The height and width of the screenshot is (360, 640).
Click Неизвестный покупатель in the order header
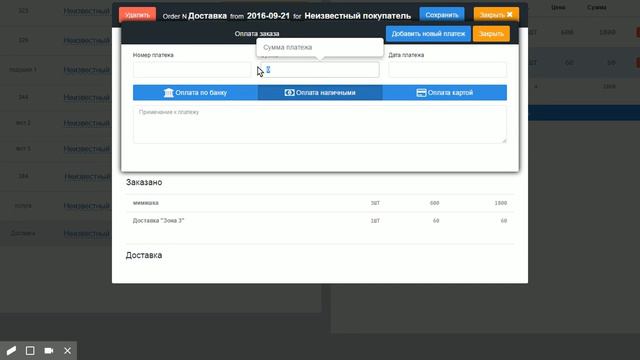click(358, 16)
